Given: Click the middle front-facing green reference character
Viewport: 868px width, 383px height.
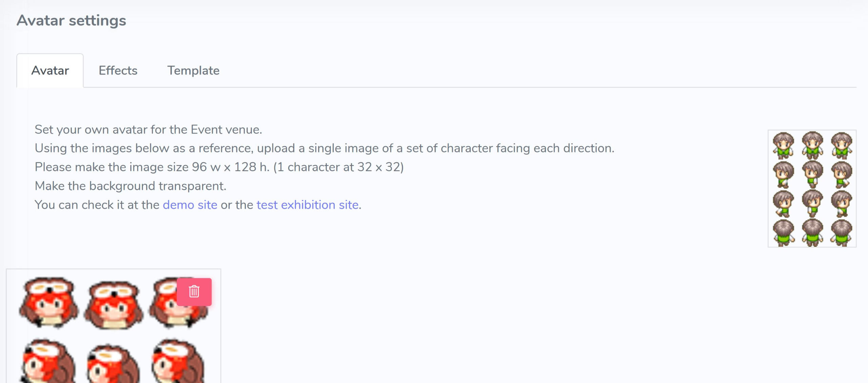Looking at the screenshot, I should [812, 145].
